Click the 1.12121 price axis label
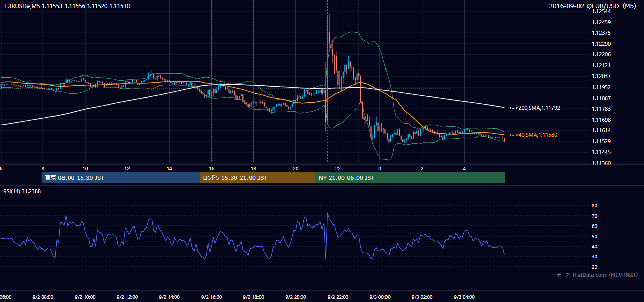This screenshot has width=644, height=302. point(602,65)
